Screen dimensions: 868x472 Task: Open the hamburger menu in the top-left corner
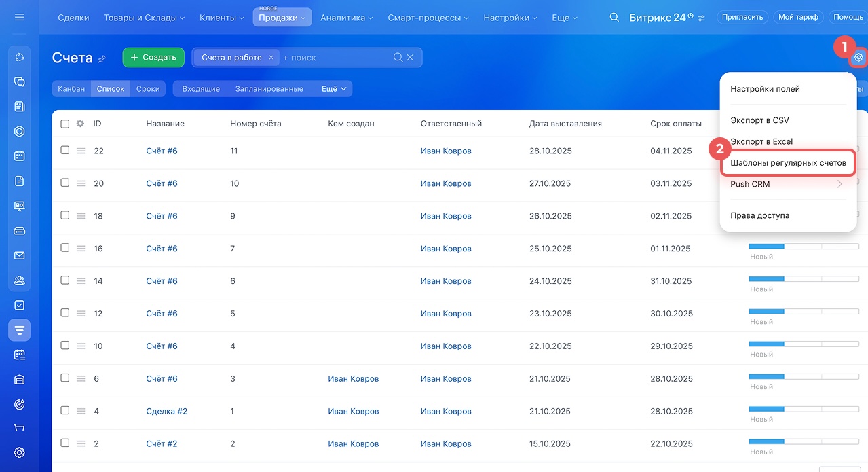[19, 18]
